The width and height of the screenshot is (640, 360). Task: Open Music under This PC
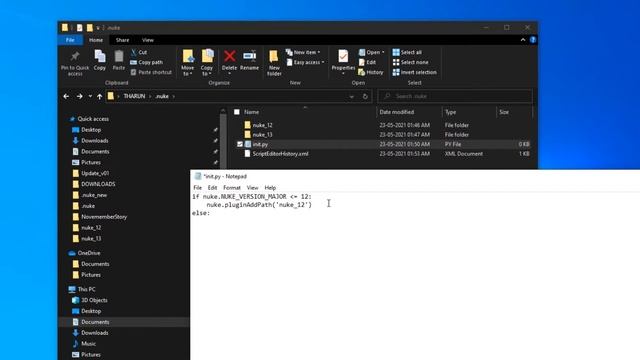(x=88, y=344)
